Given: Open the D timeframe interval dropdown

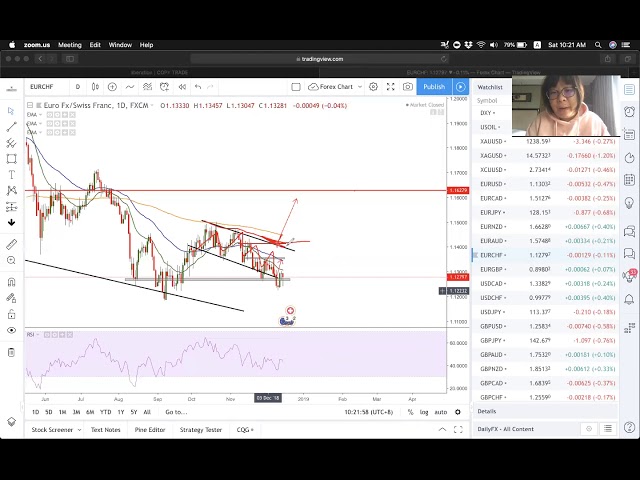Looking at the screenshot, I should [x=77, y=87].
